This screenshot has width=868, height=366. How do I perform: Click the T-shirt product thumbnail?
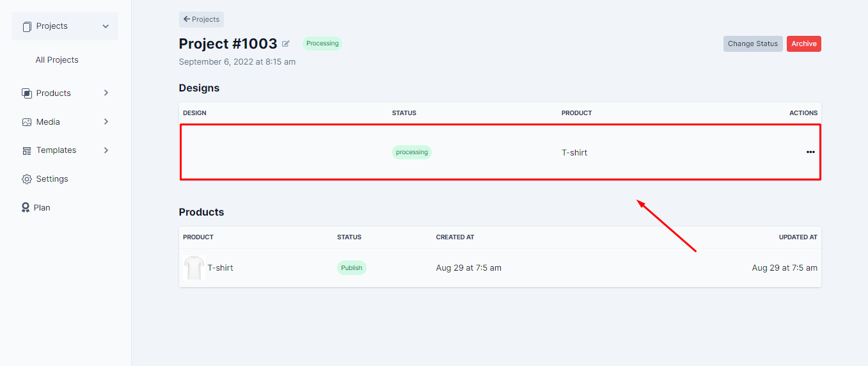click(x=194, y=267)
